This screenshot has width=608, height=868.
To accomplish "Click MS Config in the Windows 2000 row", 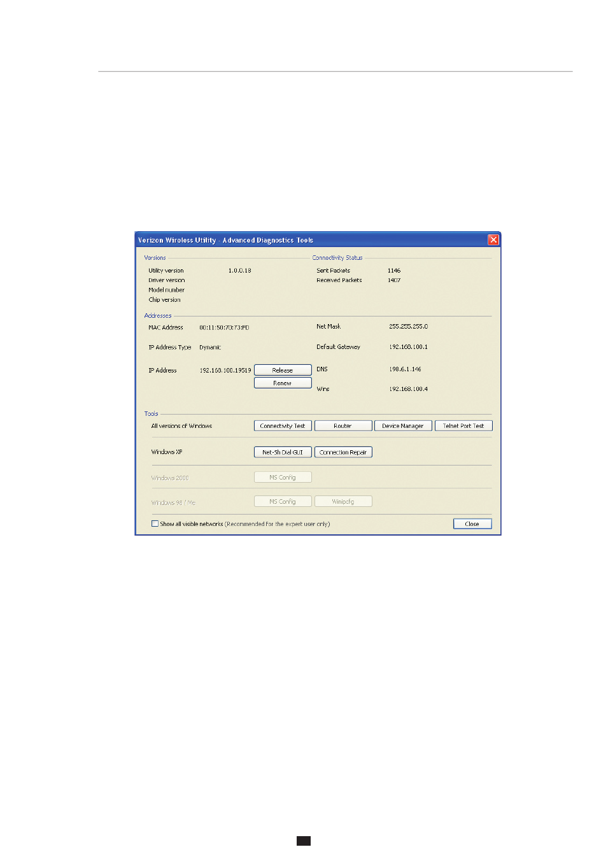I will tap(283, 477).
